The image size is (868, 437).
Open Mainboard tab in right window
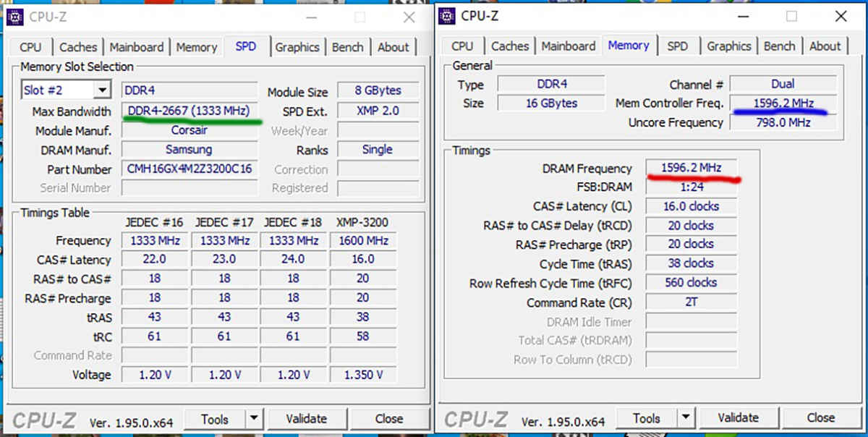click(569, 46)
